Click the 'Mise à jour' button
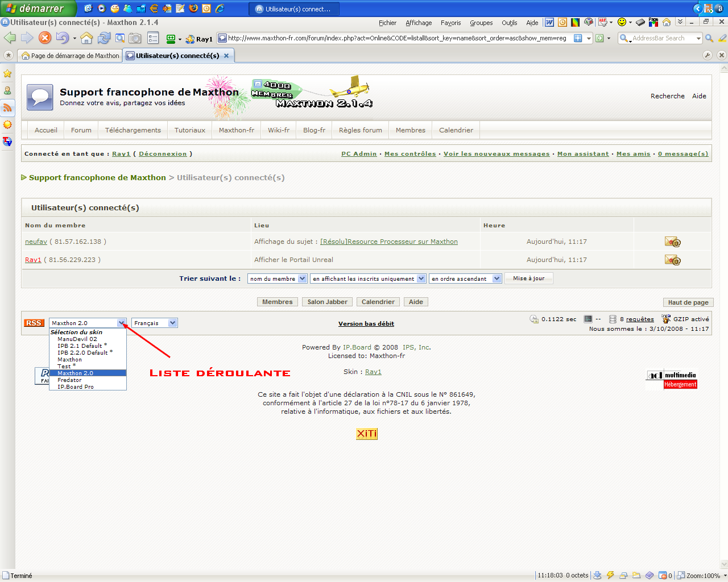728x582 pixels. [528, 278]
